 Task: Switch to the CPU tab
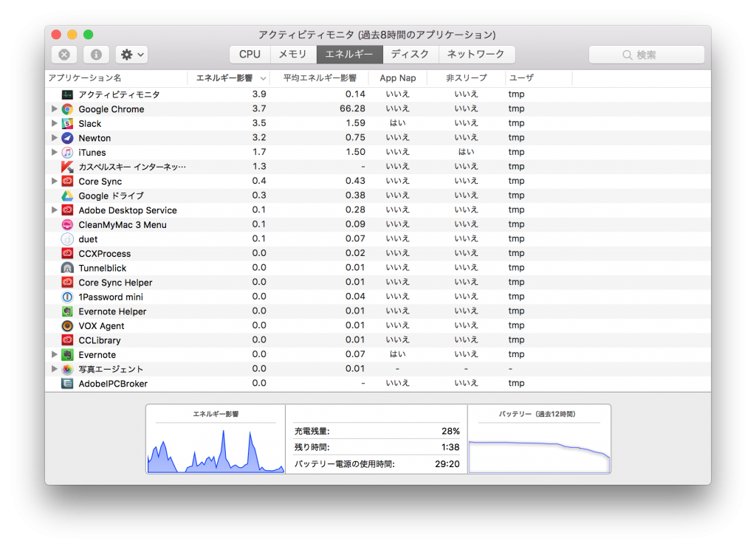(250, 55)
